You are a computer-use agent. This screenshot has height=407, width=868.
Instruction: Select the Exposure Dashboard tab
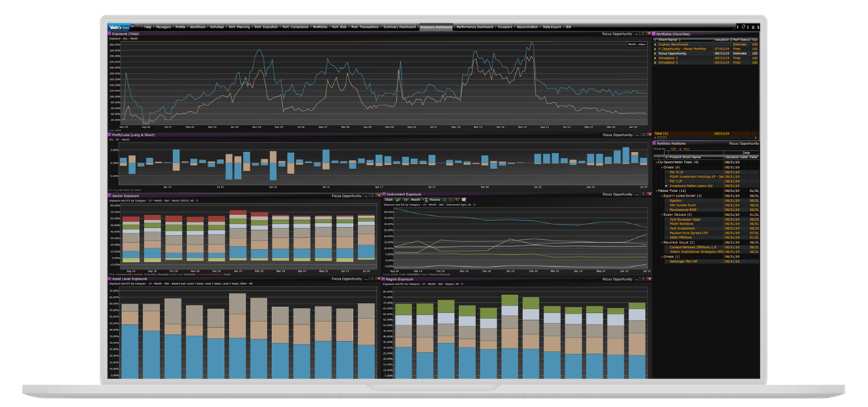coord(436,27)
